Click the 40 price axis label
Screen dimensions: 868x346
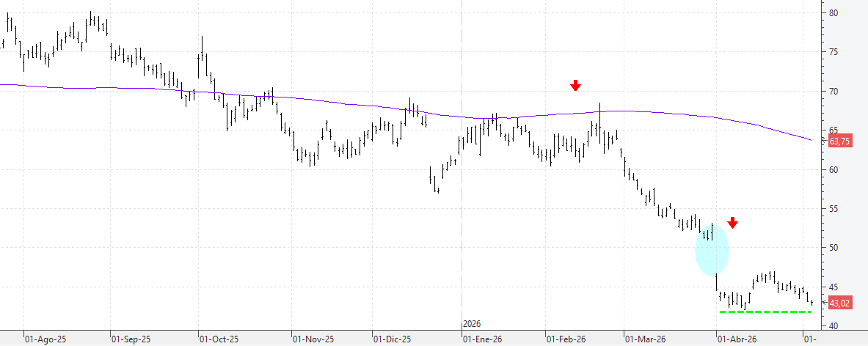click(x=834, y=326)
